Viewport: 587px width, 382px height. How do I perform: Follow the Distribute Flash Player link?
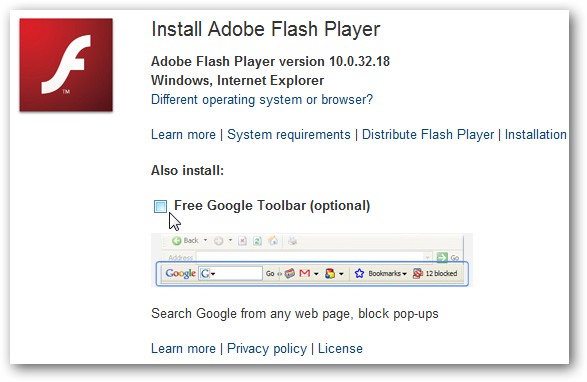[428, 134]
